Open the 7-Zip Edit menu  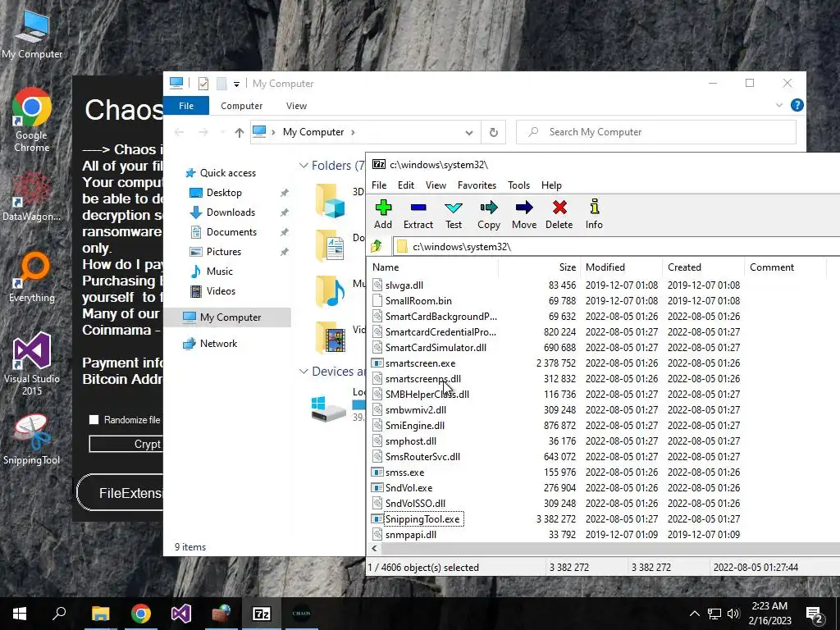405,185
